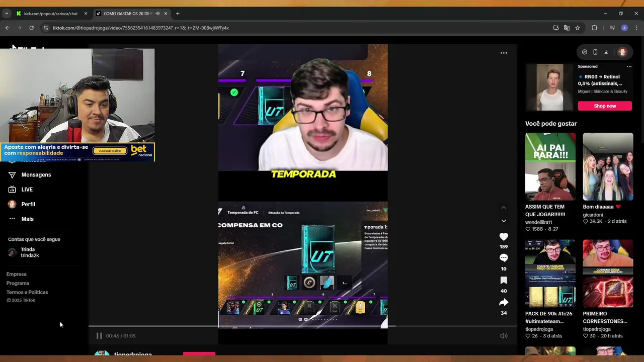Bookmark this page with star icon
The image size is (644, 362).
[x=578, y=28]
